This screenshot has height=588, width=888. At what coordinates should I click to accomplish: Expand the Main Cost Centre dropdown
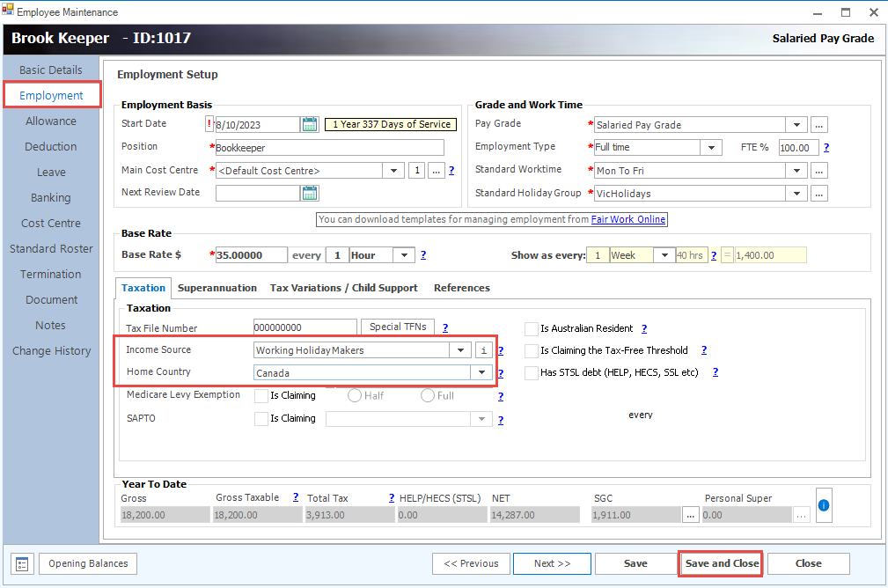pos(393,171)
